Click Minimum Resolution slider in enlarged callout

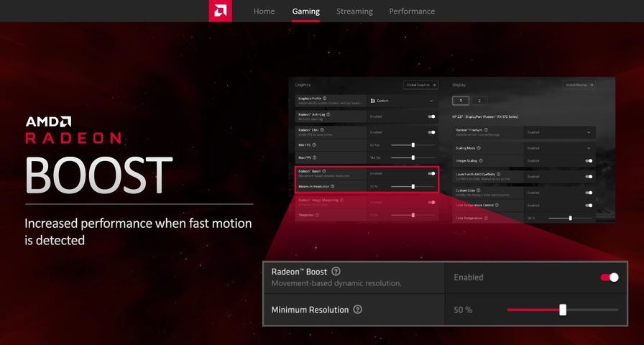tap(563, 310)
